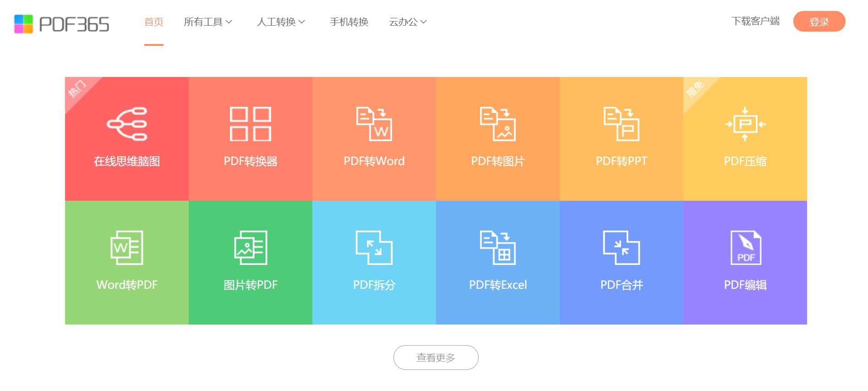
Task: Click the 查看更多 button
Action: pos(436,358)
